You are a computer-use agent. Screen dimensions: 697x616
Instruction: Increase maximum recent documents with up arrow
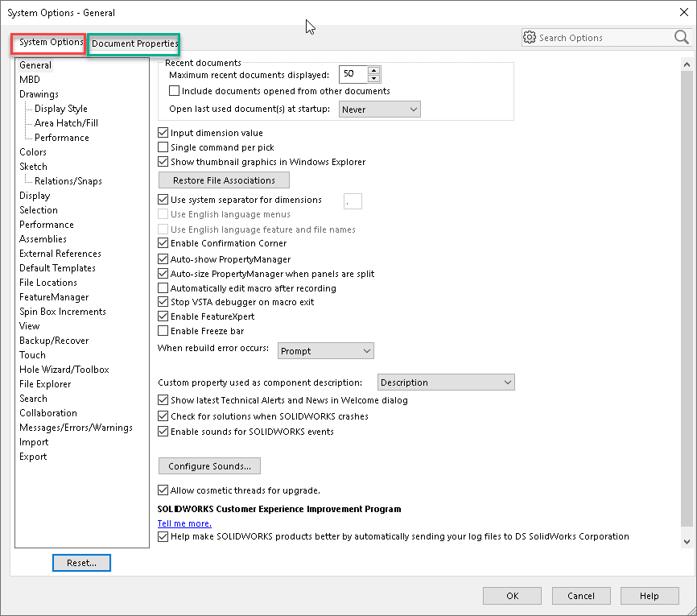tap(373, 69)
